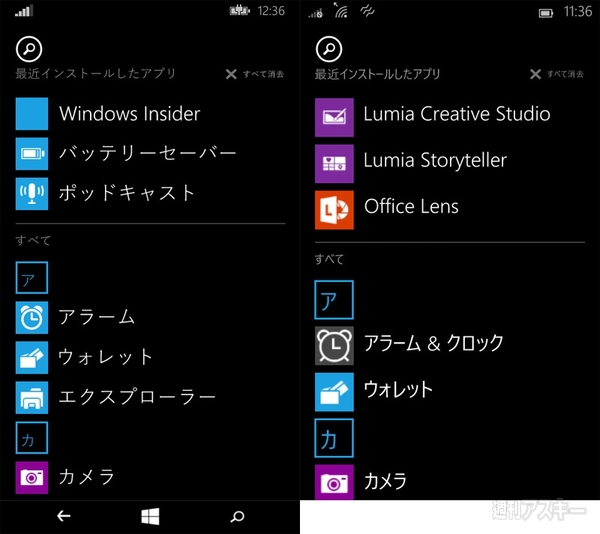
Task: Tap the battery indicator on right phone
Action: tap(546, 14)
